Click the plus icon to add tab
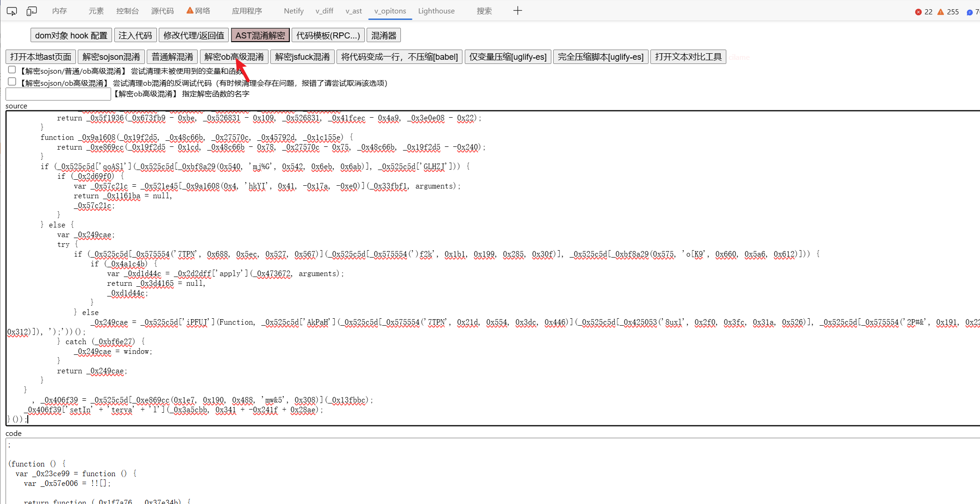Viewport: 980px width, 504px height. 518,11
